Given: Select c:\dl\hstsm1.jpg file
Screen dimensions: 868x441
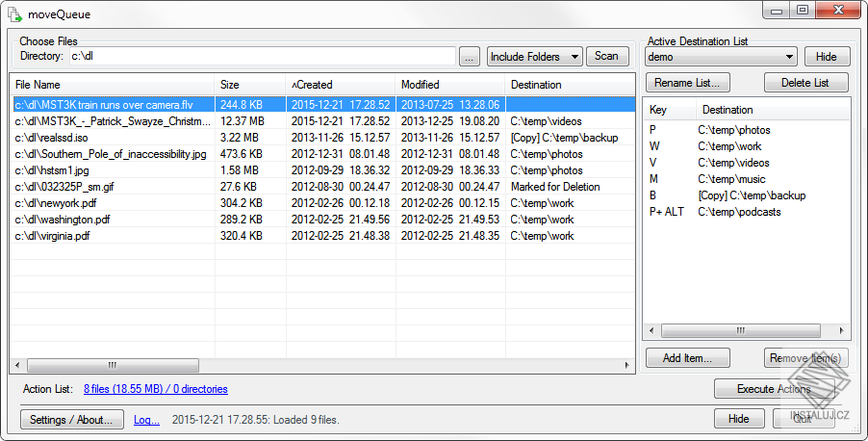Looking at the screenshot, I should 322,170.
